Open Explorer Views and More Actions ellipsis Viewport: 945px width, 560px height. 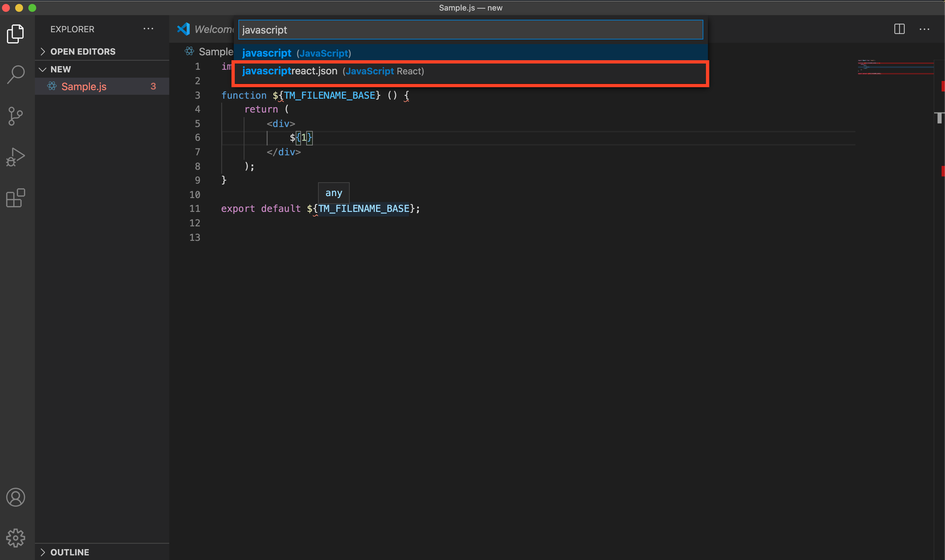(x=148, y=29)
